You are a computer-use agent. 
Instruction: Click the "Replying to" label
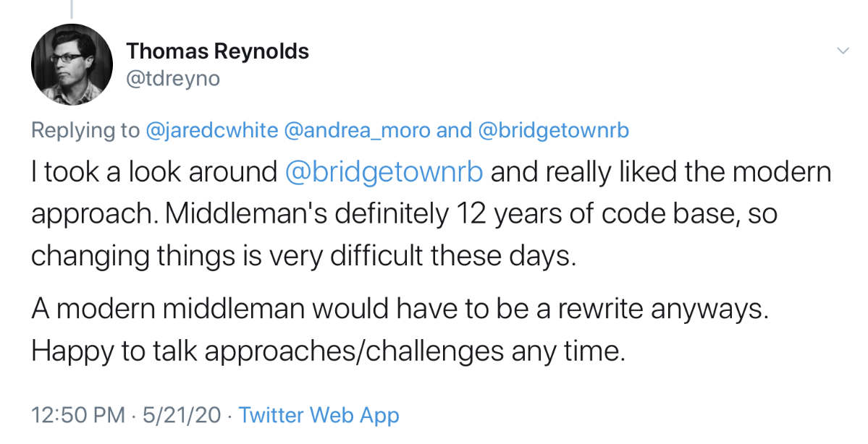[85, 130]
